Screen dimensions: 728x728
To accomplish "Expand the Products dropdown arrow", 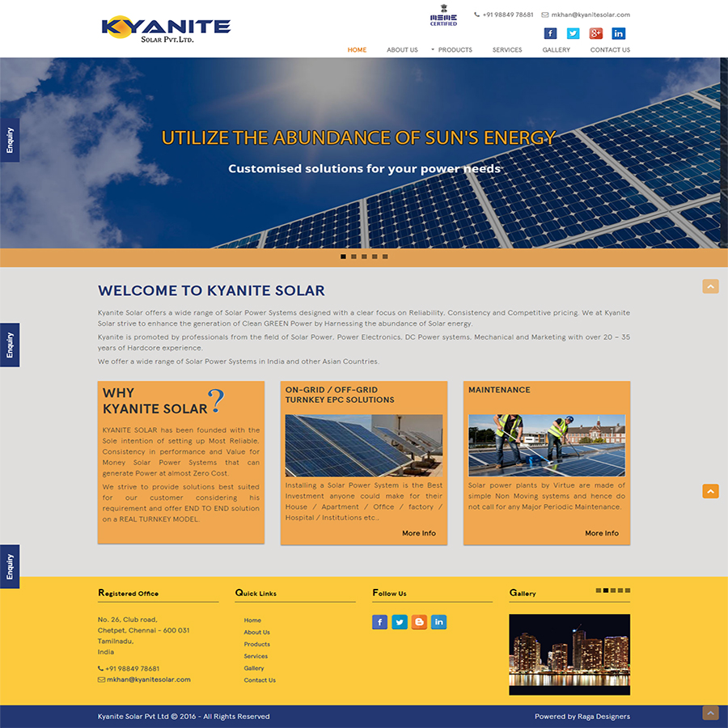I will point(433,49).
